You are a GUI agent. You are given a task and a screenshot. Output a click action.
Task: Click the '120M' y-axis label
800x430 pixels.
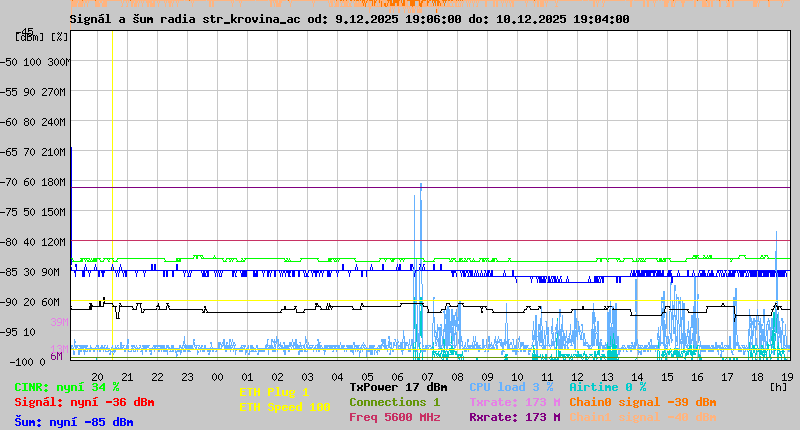[54, 242]
